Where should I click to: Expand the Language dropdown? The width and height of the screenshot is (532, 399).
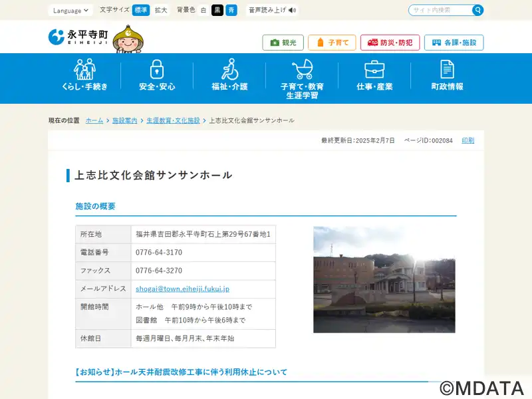click(71, 10)
